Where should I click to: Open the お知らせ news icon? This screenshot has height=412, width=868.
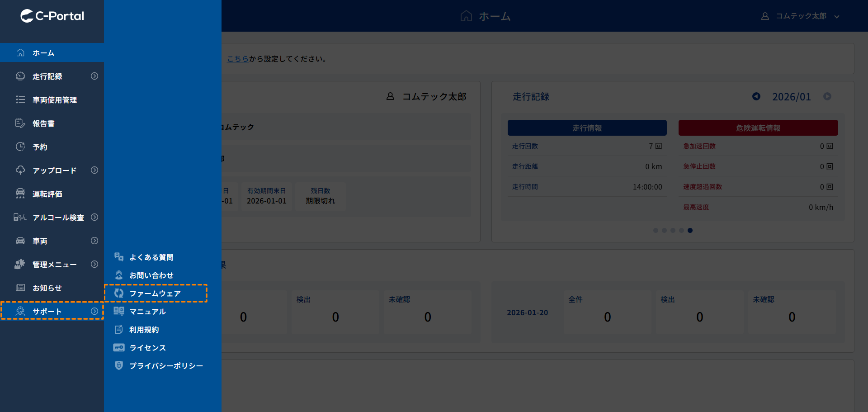(20, 288)
